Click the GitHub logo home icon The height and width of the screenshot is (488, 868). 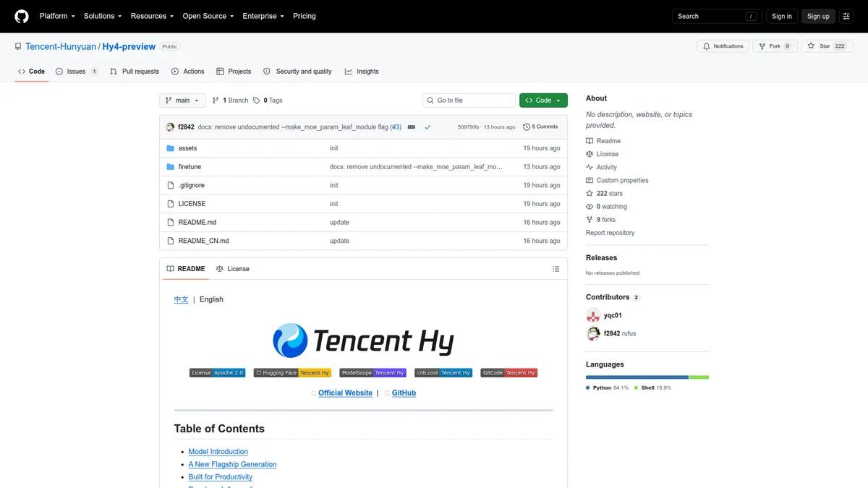pos(22,16)
